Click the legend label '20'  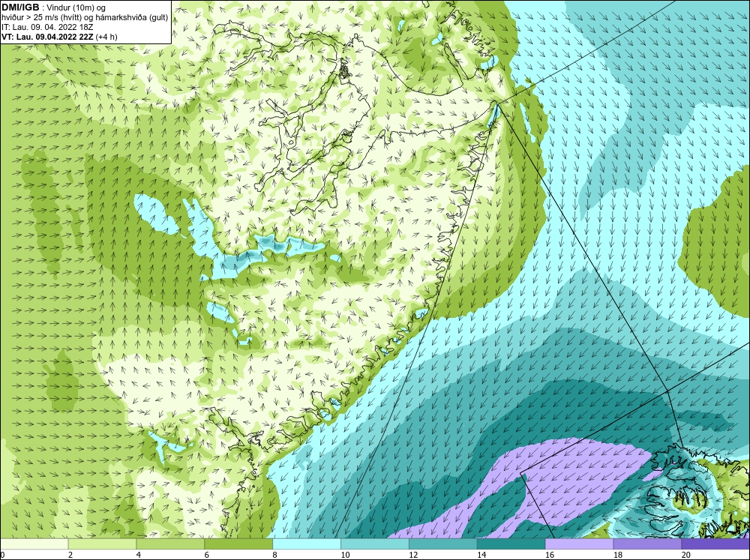tap(686, 555)
